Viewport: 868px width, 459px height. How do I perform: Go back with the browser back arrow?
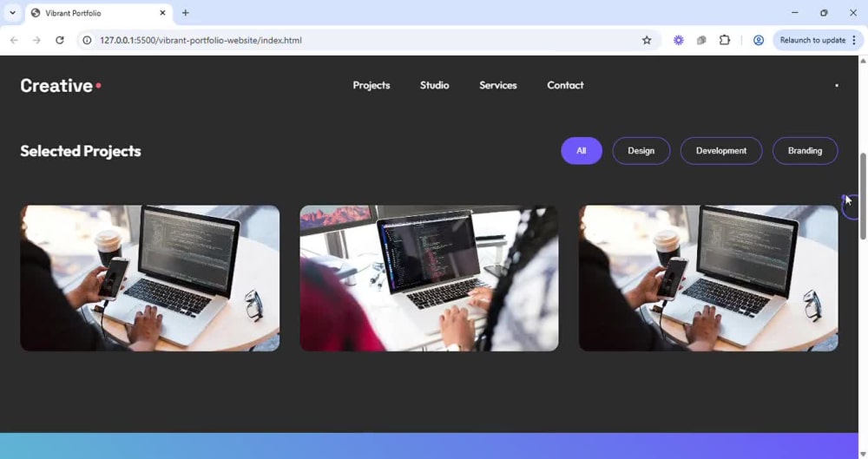(x=15, y=40)
